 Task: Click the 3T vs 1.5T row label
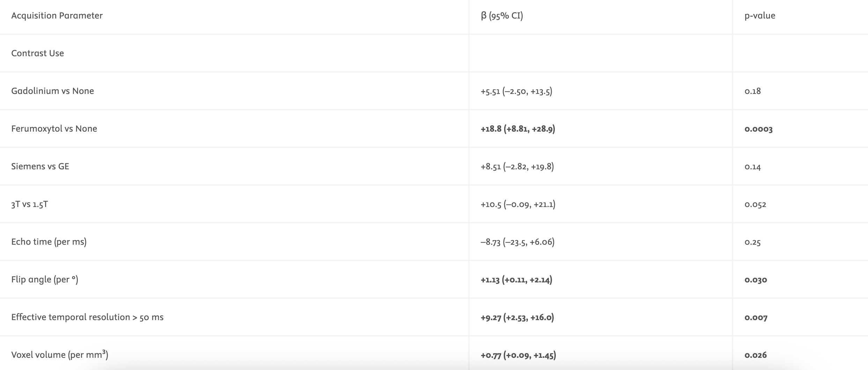30,204
